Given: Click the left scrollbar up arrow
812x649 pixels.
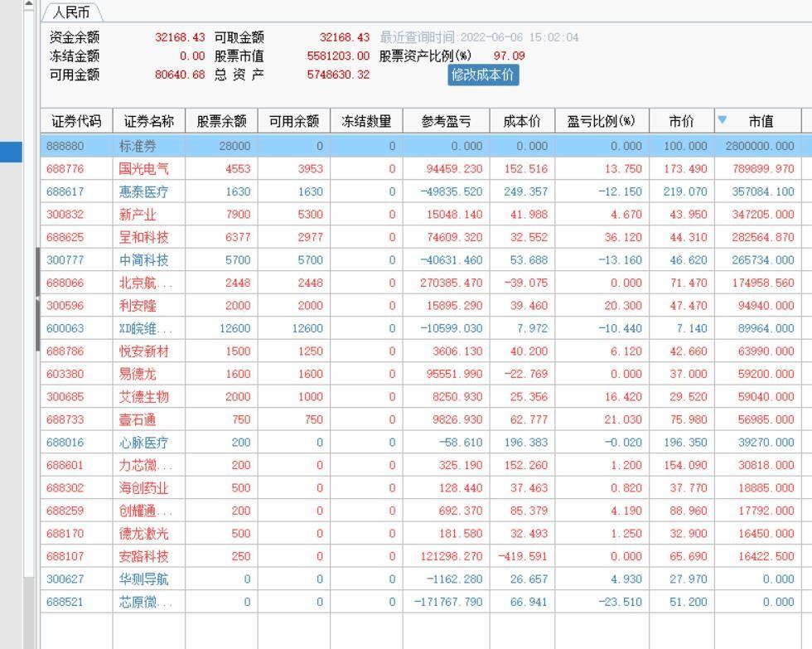Looking at the screenshot, I should pyautogui.click(x=28, y=5).
